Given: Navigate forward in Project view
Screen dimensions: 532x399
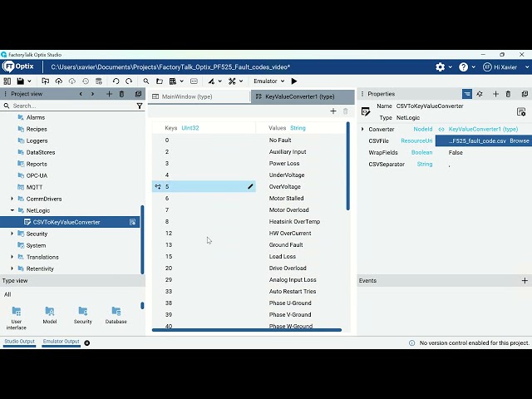Looking at the screenshot, I should point(92,94).
